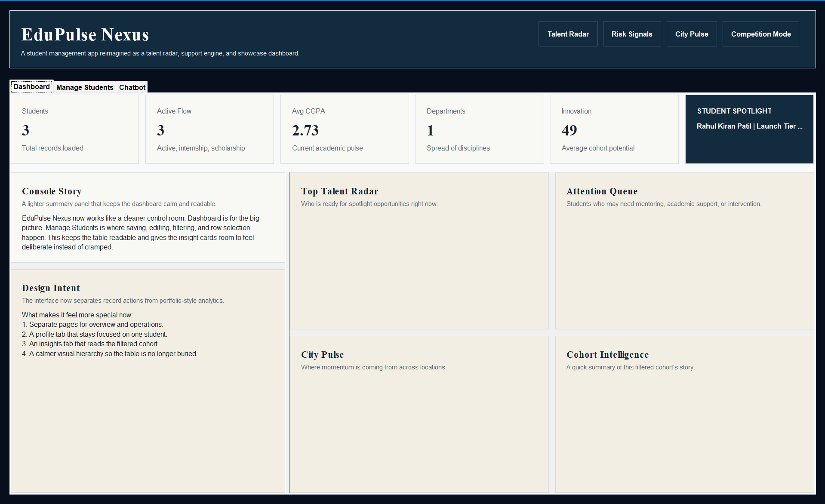Open the Chatbot tab
Image resolution: width=825 pixels, height=504 pixels.
[132, 87]
